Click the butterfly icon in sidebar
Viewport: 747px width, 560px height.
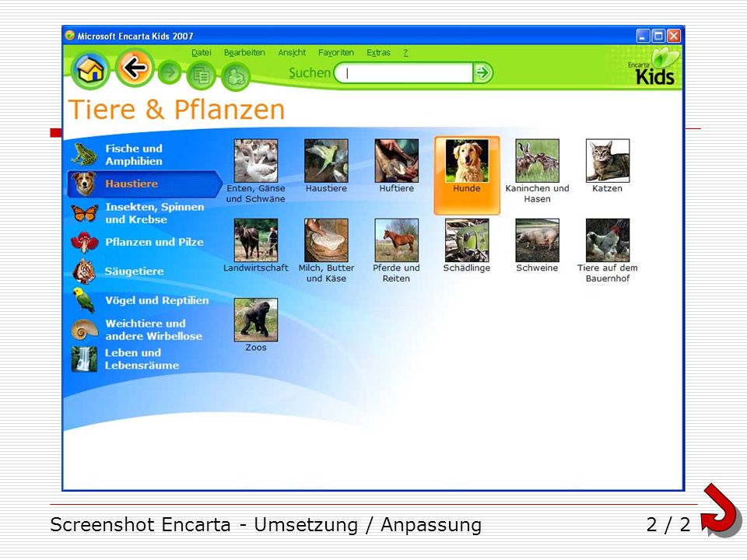85,213
